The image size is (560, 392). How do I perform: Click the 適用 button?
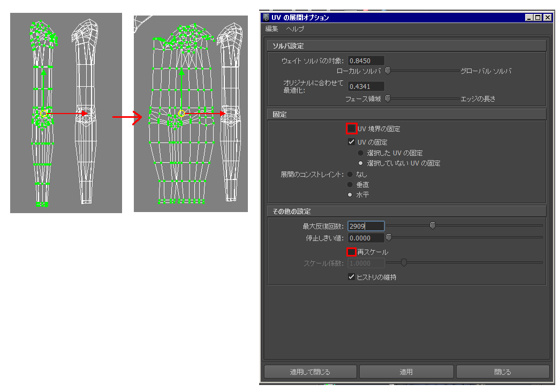click(406, 372)
